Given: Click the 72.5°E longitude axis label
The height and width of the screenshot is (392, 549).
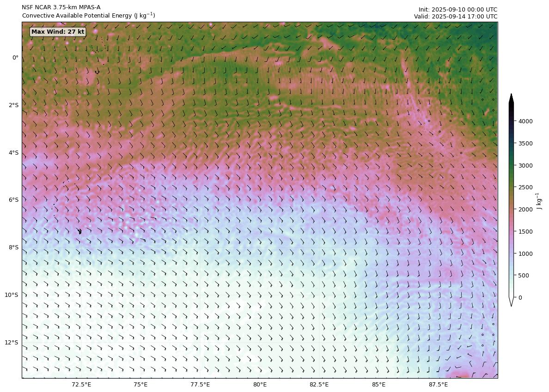Looking at the screenshot, I should tap(81, 385).
